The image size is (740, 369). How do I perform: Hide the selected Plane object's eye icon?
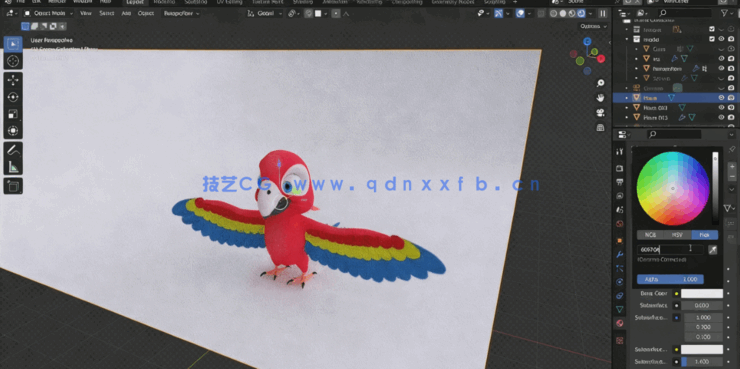(x=722, y=98)
